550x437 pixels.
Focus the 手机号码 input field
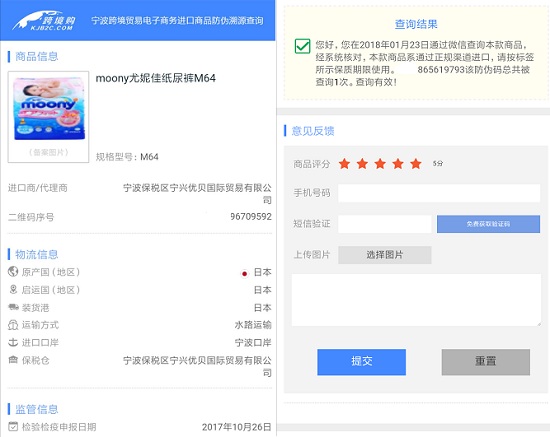pos(439,193)
